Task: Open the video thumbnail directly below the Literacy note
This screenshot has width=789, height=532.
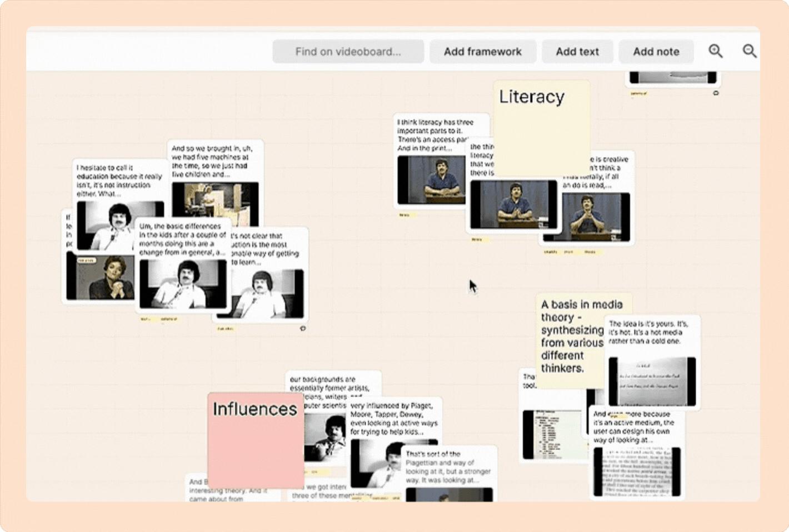Action: pyautogui.click(x=513, y=204)
